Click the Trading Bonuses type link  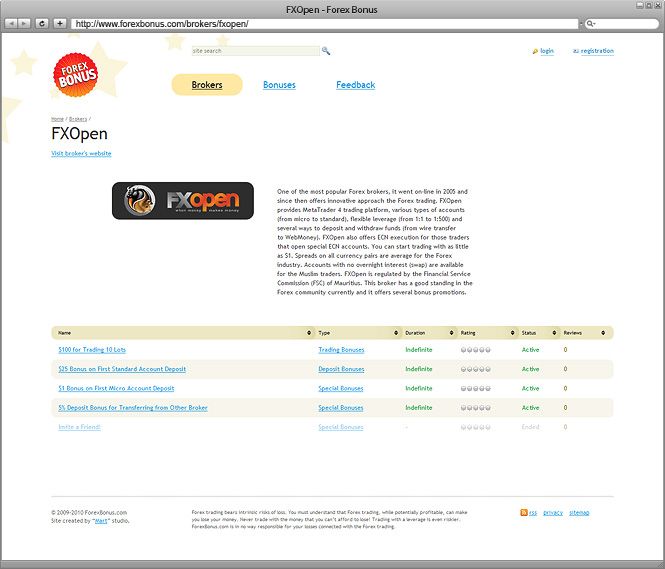(x=341, y=350)
